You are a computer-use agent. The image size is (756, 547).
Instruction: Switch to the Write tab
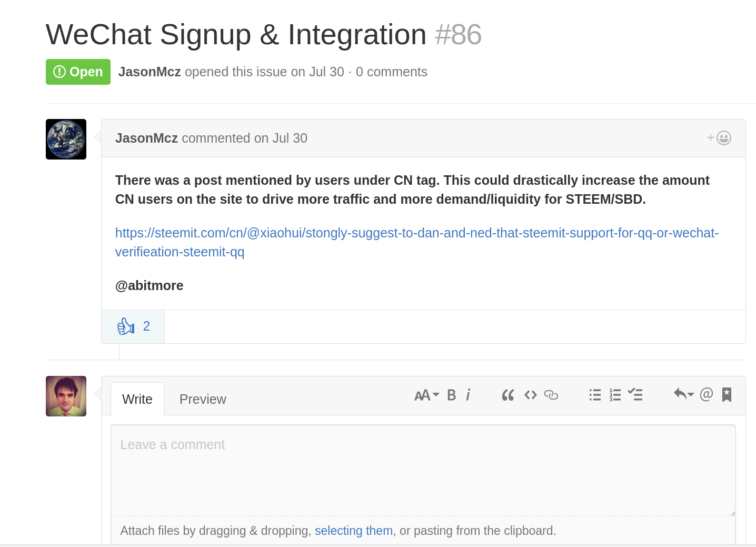(x=137, y=399)
